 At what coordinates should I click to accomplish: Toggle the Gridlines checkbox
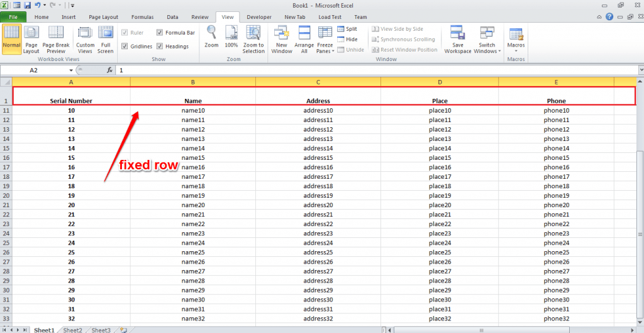click(x=125, y=46)
